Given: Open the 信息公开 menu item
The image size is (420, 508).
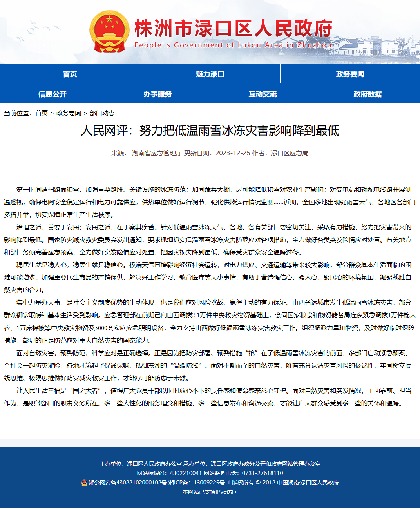Looking at the screenshot, I should 52,94.
